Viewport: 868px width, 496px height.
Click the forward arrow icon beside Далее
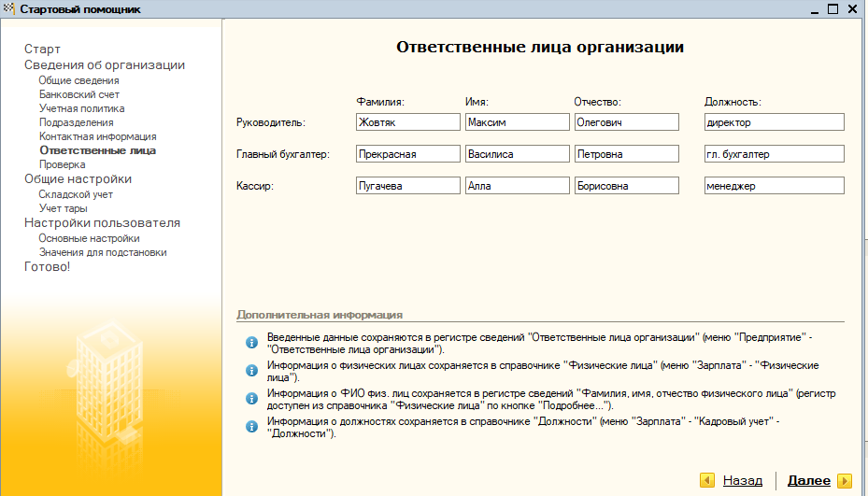(x=845, y=480)
